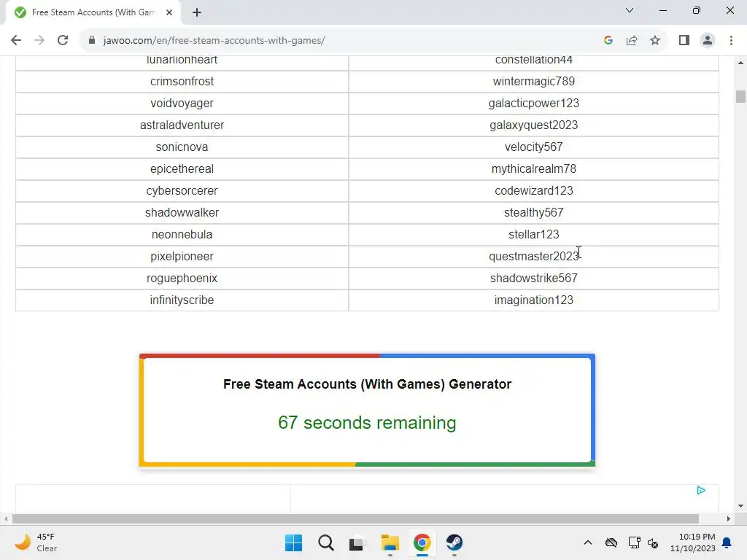Open the Windows Start menu
This screenshot has height=560, width=747.
tap(293, 542)
